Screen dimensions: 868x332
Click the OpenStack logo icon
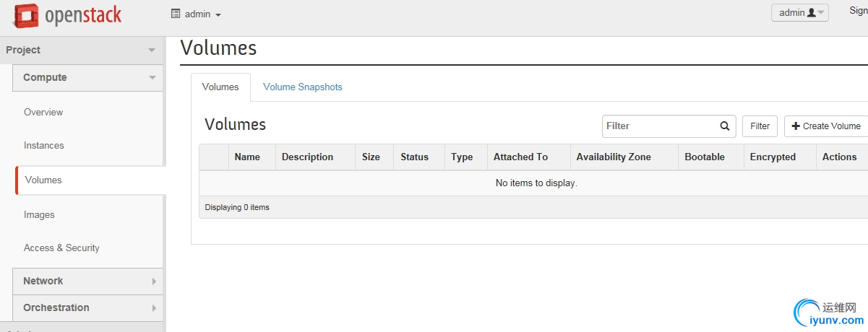coord(25,14)
